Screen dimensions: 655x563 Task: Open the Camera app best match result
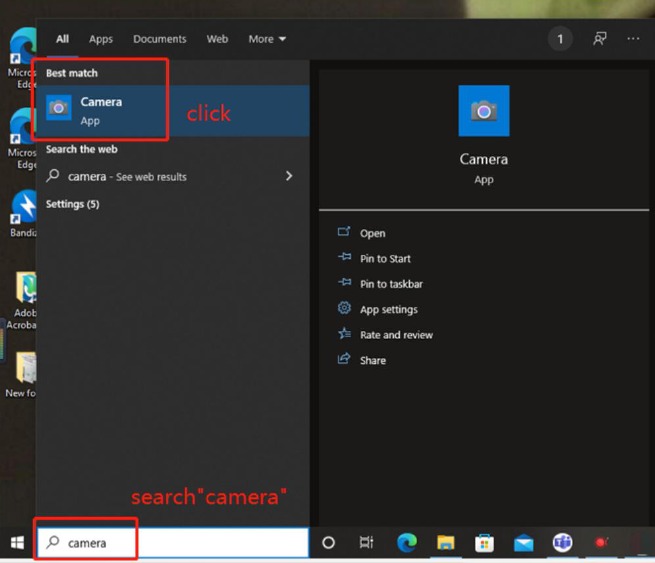click(x=173, y=111)
